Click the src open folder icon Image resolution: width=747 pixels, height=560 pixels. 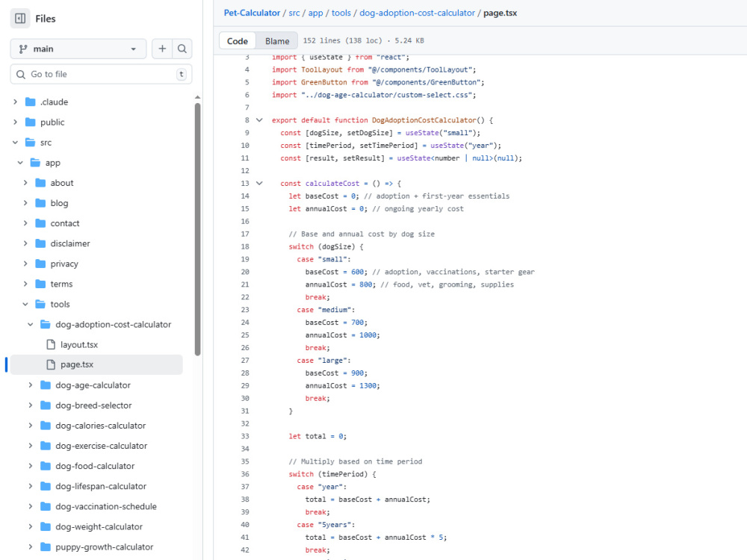pyautogui.click(x=31, y=143)
